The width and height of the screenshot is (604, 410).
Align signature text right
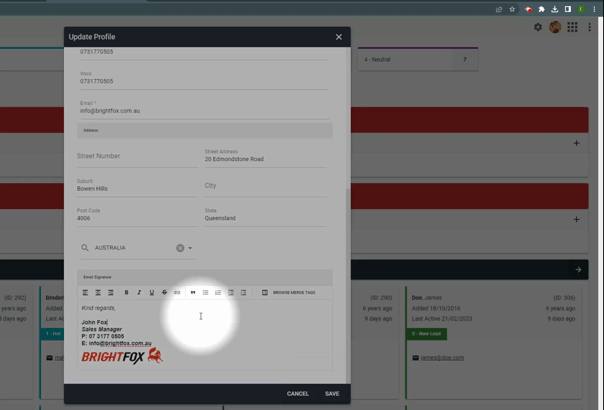click(x=111, y=292)
